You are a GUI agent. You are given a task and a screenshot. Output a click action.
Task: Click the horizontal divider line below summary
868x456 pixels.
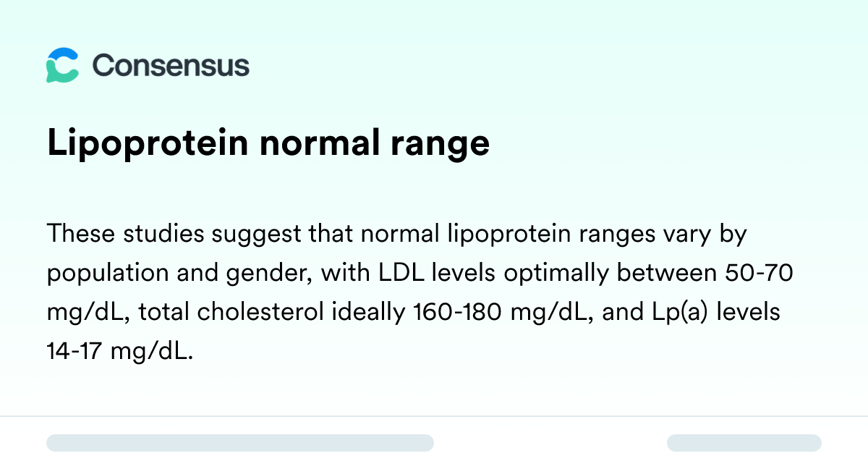[434, 416]
